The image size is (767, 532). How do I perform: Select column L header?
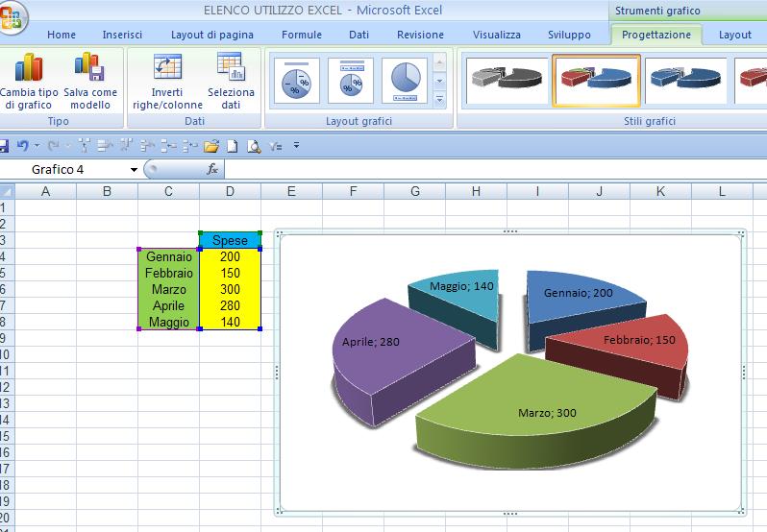(x=722, y=191)
